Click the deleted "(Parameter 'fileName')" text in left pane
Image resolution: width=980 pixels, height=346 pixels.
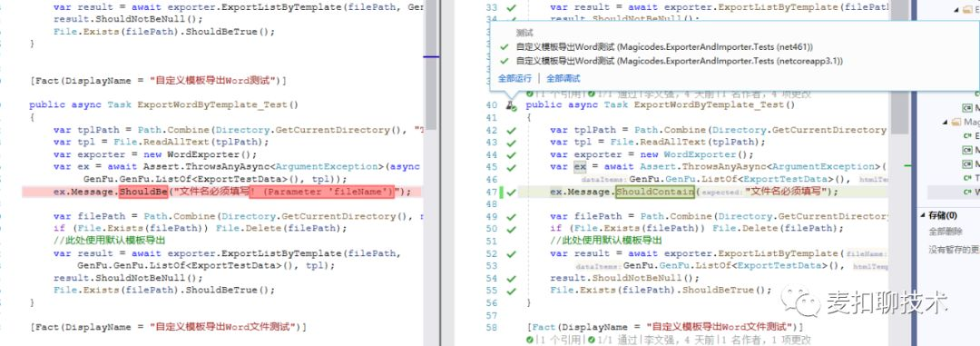coord(322,192)
